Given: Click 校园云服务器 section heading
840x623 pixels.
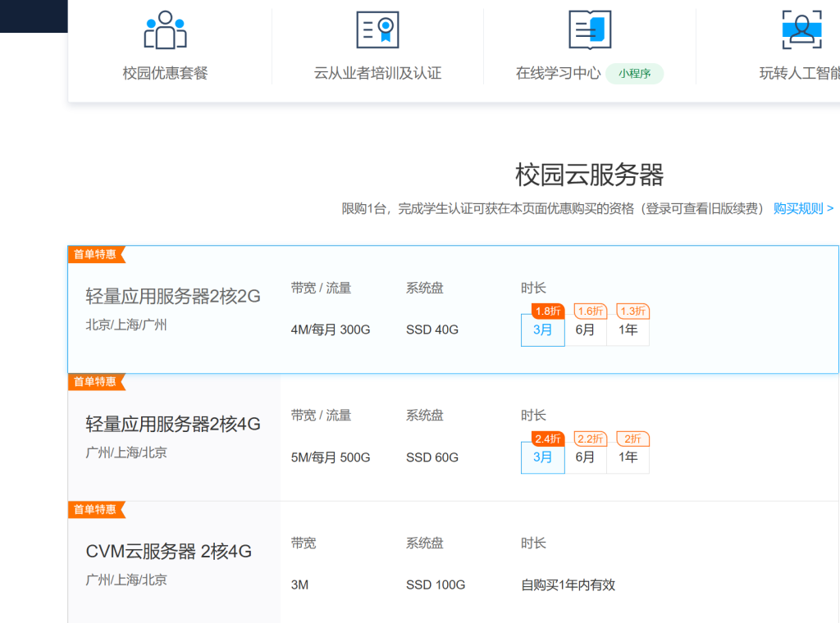Looking at the screenshot, I should [x=589, y=175].
